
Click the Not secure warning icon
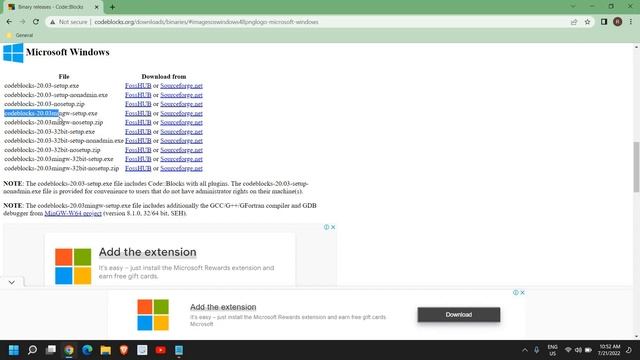click(x=53, y=22)
